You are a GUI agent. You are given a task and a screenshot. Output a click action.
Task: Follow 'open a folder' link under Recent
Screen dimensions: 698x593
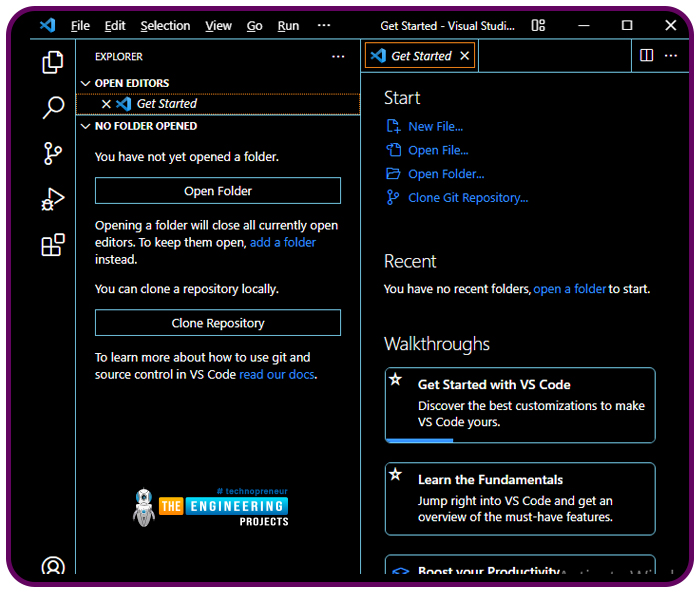(569, 289)
